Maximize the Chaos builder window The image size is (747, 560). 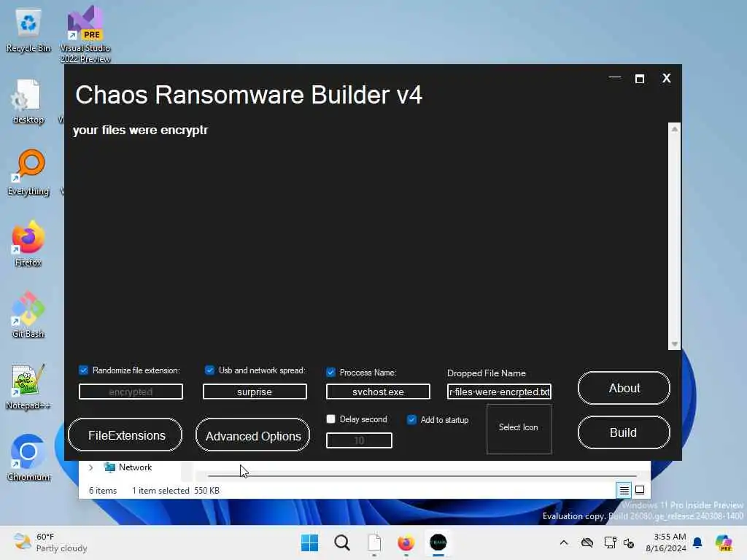pyautogui.click(x=640, y=79)
